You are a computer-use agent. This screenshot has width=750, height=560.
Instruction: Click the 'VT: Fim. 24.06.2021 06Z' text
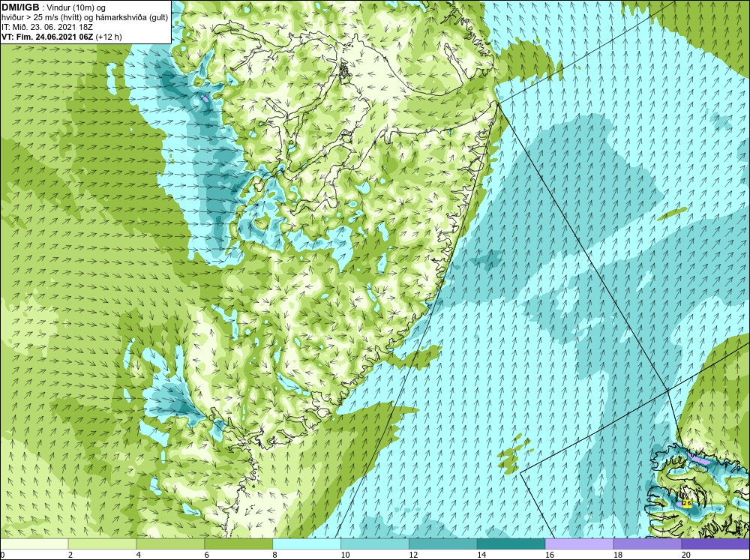[x=48, y=36]
